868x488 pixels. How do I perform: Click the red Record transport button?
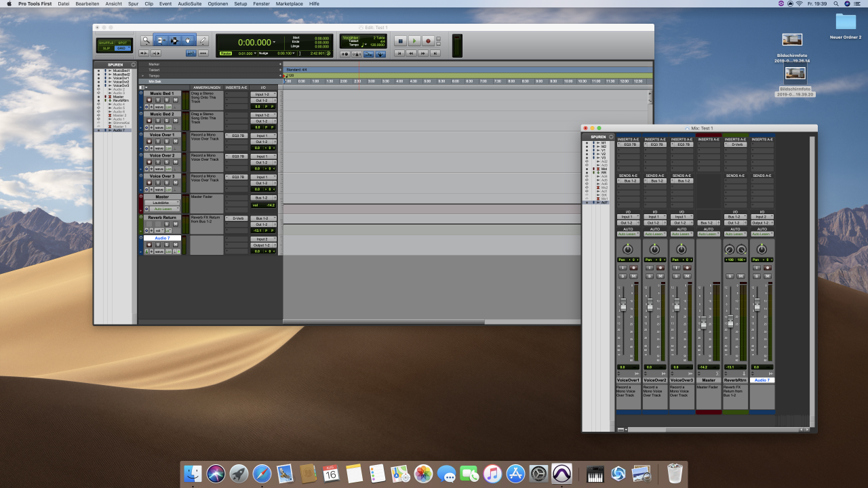[x=428, y=41]
